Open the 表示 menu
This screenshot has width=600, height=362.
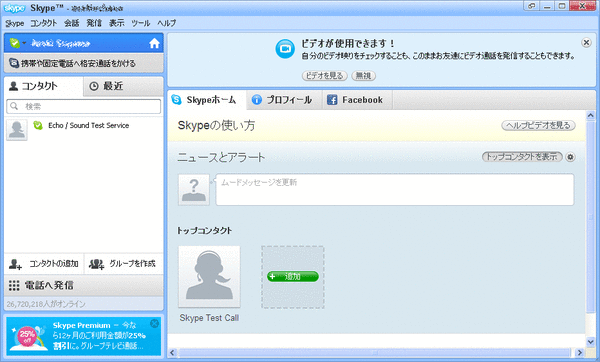click(117, 23)
